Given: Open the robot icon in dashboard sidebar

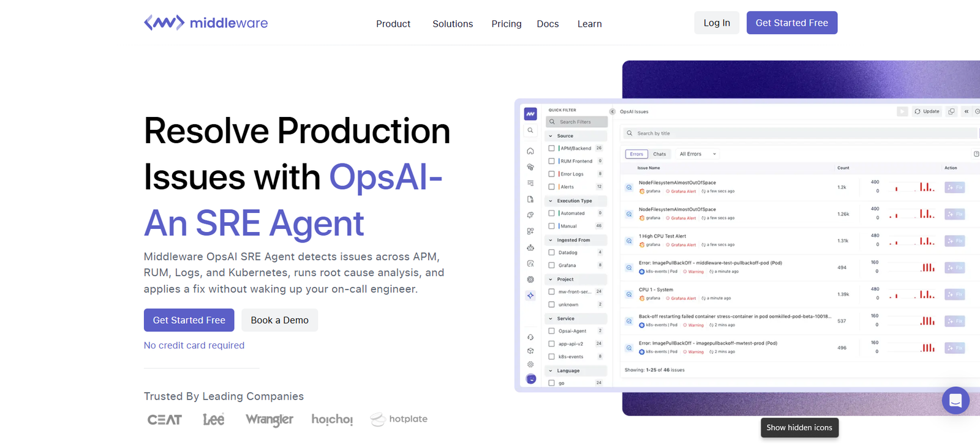Looking at the screenshot, I should [530, 248].
